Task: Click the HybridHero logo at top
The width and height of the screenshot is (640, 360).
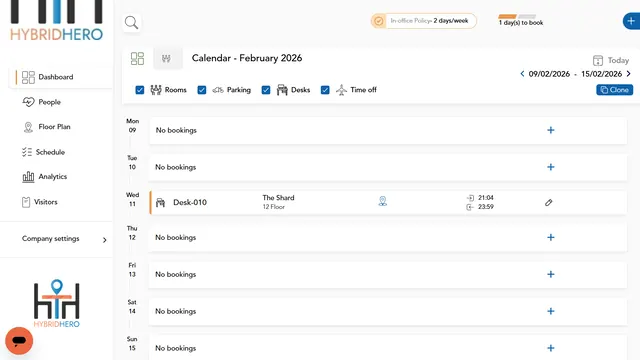Action: 56,20
